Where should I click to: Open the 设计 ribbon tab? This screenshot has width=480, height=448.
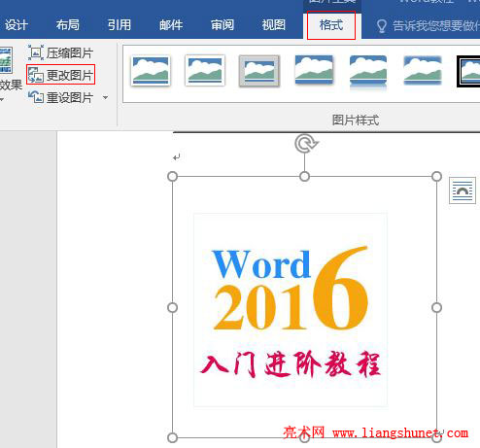click(x=17, y=25)
